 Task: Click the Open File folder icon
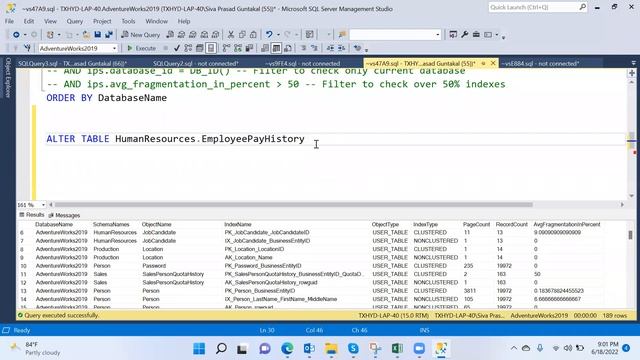[x=86, y=35]
